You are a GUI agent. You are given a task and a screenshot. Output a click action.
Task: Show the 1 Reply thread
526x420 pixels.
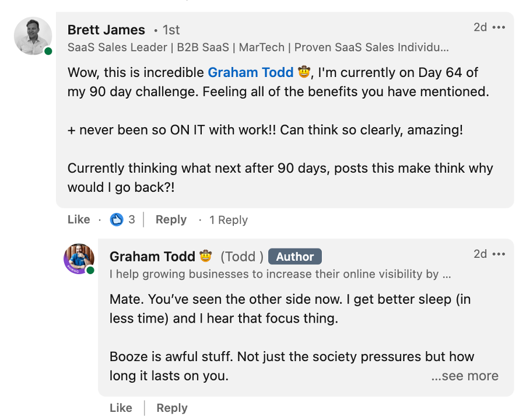(x=229, y=220)
